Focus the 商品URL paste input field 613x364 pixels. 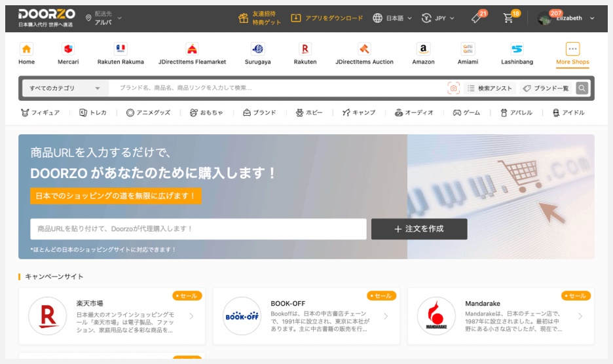198,228
